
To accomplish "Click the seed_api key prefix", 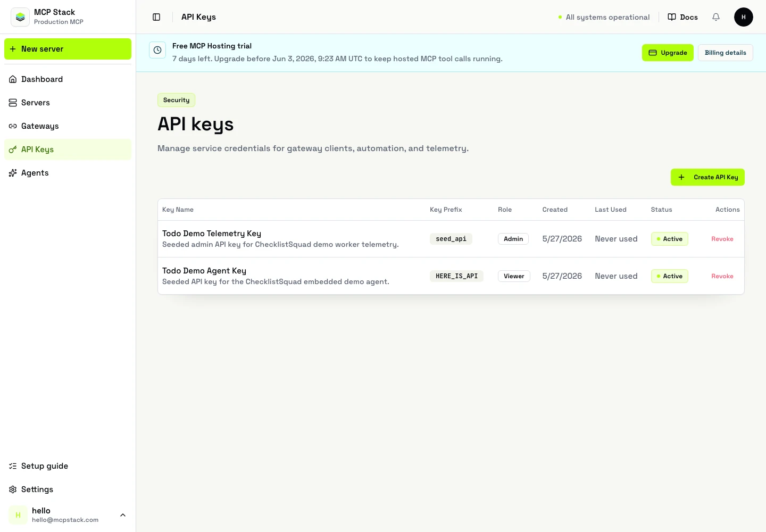I will [451, 239].
